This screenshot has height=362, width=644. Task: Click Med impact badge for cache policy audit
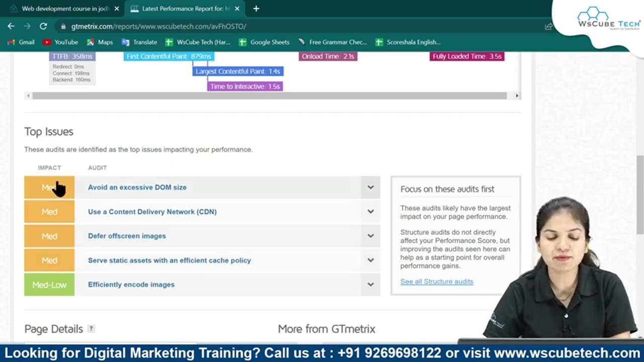coord(49,260)
